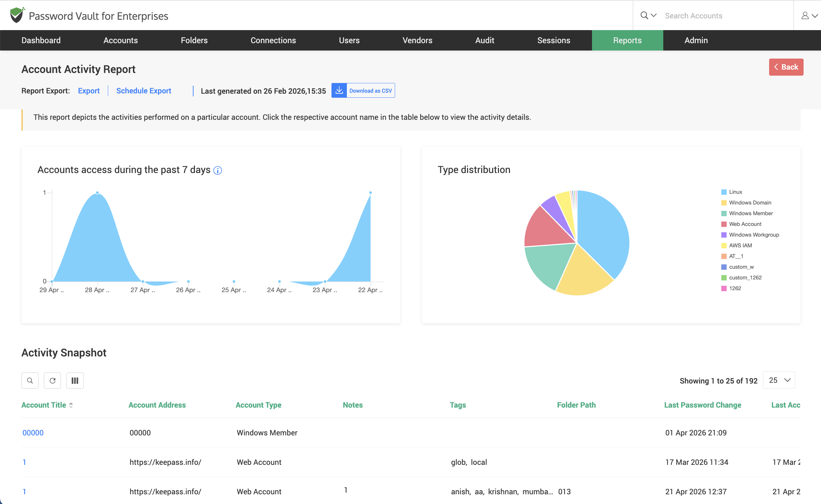This screenshot has height=504, width=821.
Task: Click the Account Type column header
Action: pos(258,405)
